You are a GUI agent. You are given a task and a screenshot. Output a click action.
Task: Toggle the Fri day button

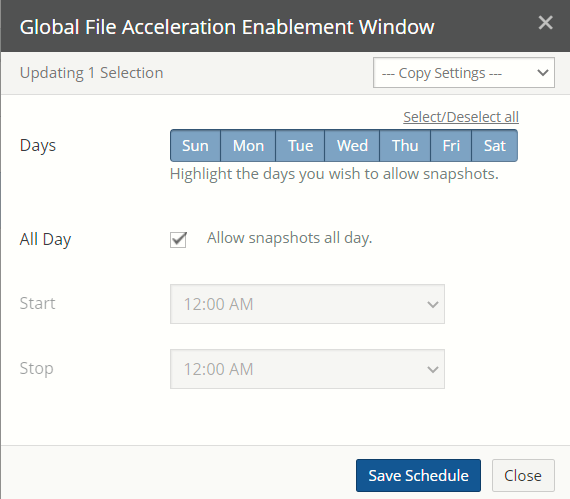pyautogui.click(x=451, y=146)
